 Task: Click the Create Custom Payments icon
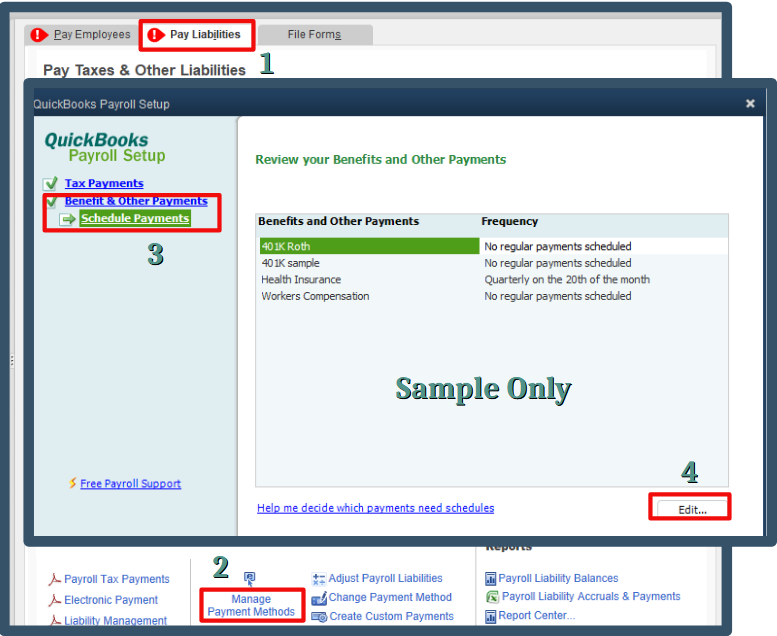point(319,617)
